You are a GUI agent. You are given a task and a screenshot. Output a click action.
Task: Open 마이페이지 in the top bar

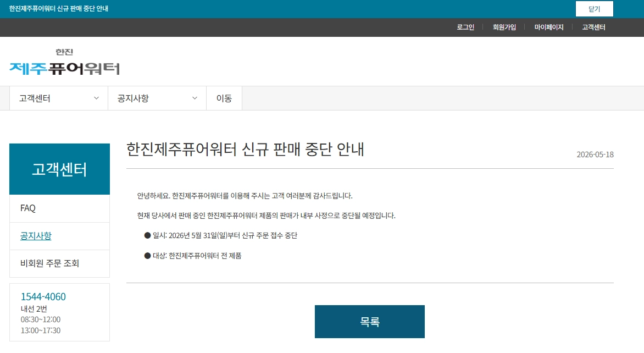[x=549, y=27]
